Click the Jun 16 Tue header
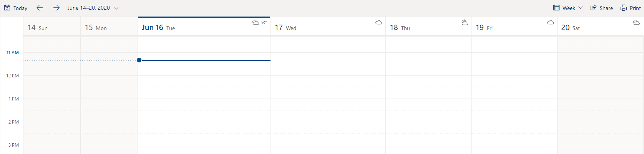This screenshot has height=154, width=644. 204,26
